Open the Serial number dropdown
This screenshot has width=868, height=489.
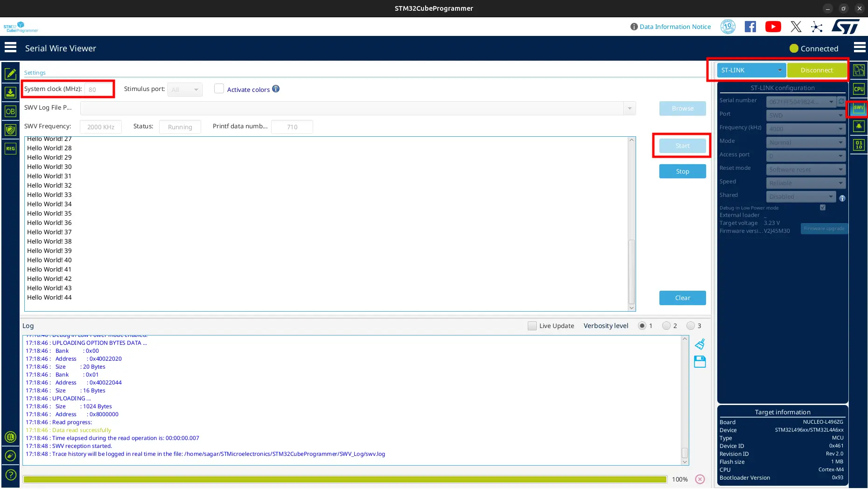tap(801, 102)
